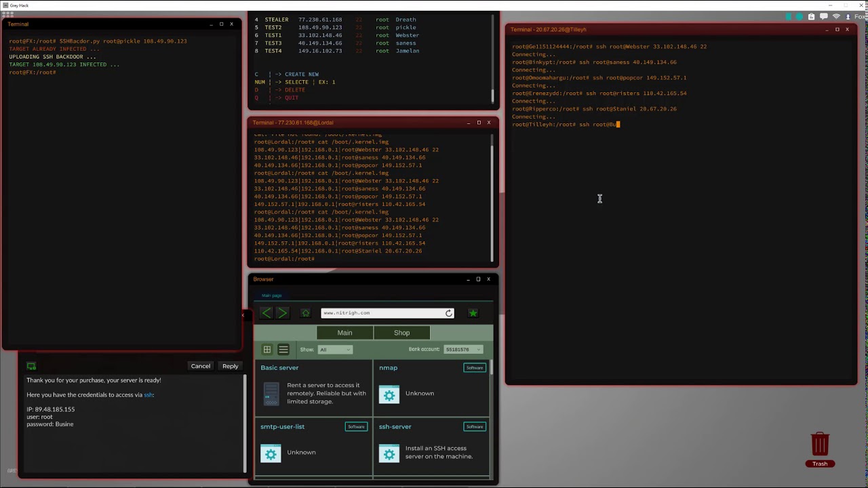Click the teal square icon in top bar
The width and height of the screenshot is (868, 488).
789,16
